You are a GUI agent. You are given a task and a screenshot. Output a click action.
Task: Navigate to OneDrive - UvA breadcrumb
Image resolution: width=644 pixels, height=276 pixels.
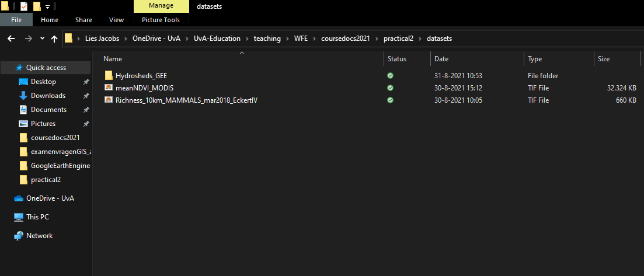click(x=156, y=39)
